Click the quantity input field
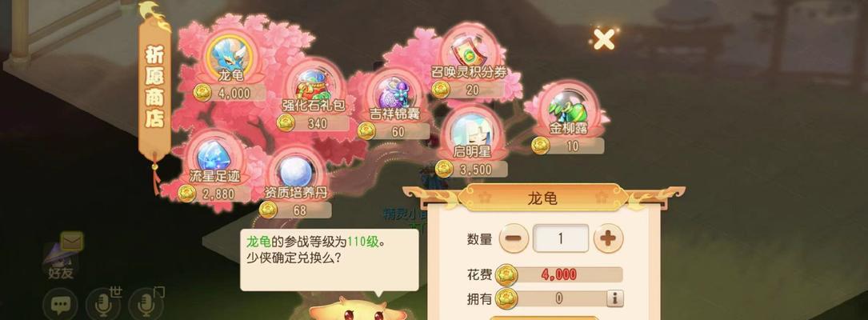The height and width of the screenshot is (320, 868). [561, 238]
